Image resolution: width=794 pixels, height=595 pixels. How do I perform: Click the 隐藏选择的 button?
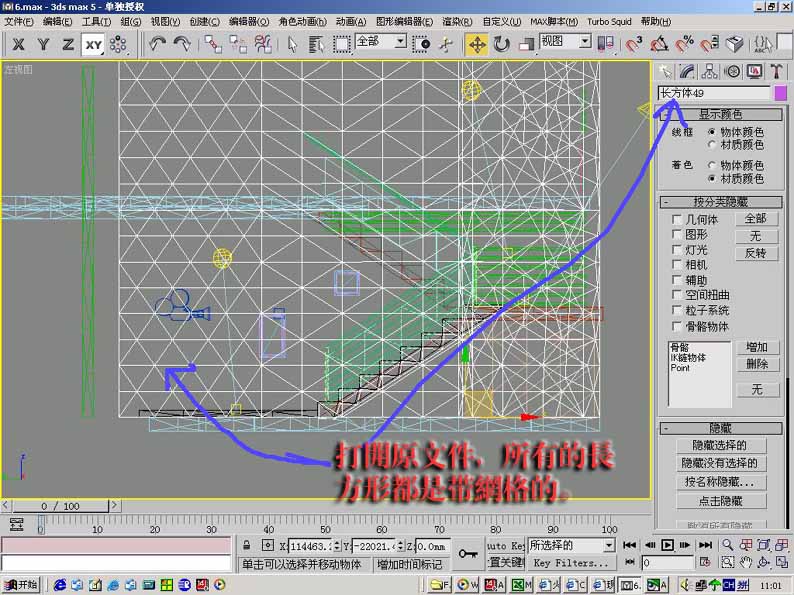[x=719, y=445]
